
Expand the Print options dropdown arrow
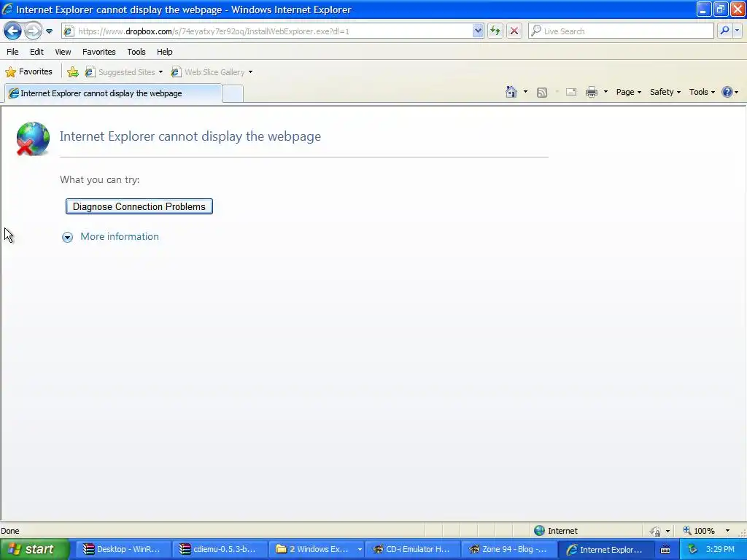[x=605, y=92]
